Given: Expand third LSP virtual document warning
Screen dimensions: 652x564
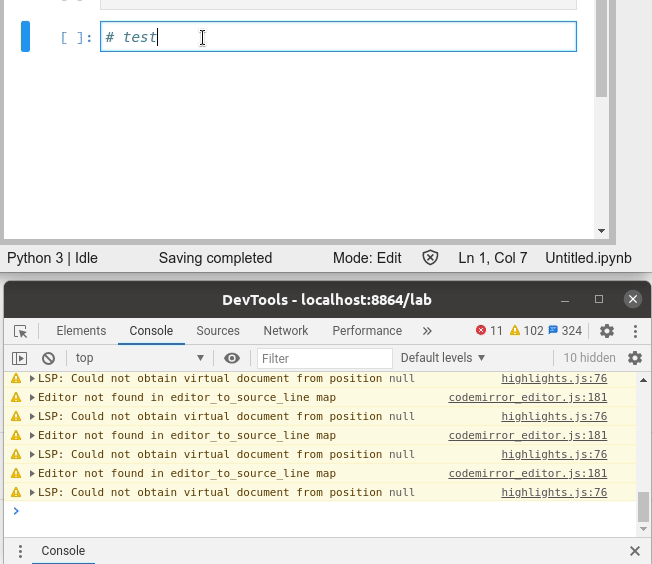Looking at the screenshot, I should point(32,455).
